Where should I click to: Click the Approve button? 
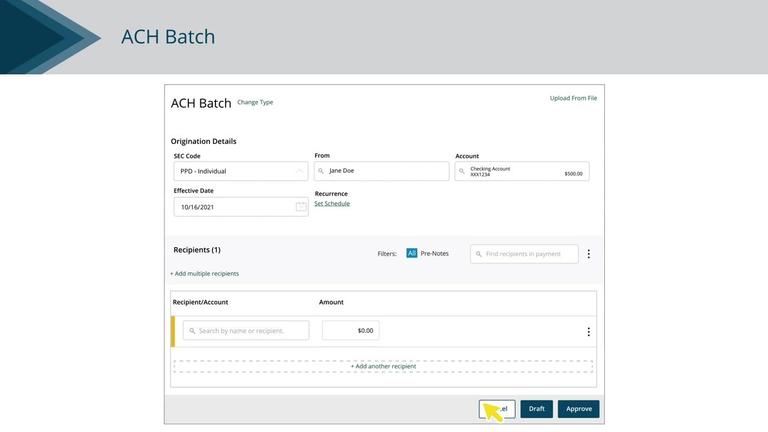click(x=578, y=409)
